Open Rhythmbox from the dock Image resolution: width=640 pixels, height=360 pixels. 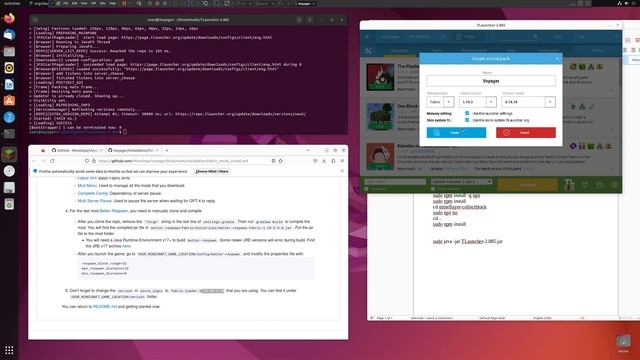click(x=9, y=68)
